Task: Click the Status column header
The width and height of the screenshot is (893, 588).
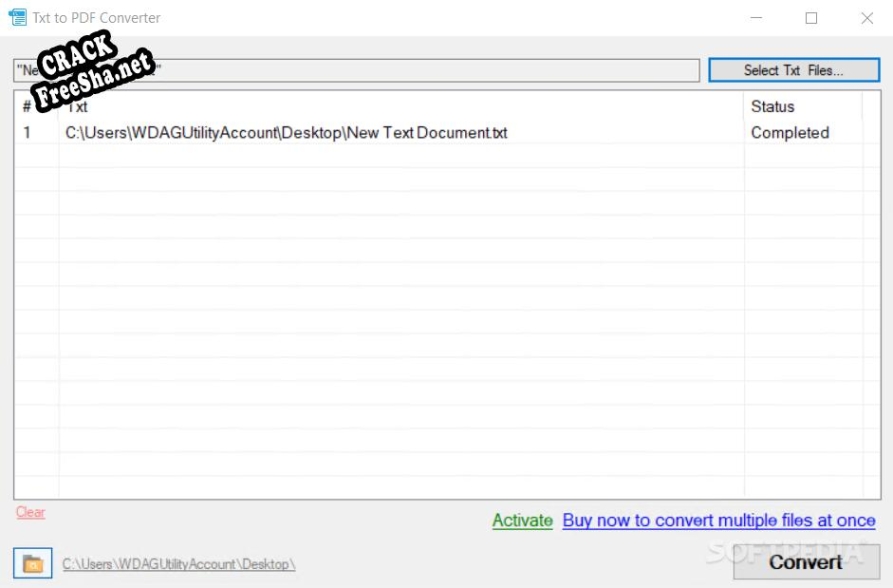Action: coord(772,106)
